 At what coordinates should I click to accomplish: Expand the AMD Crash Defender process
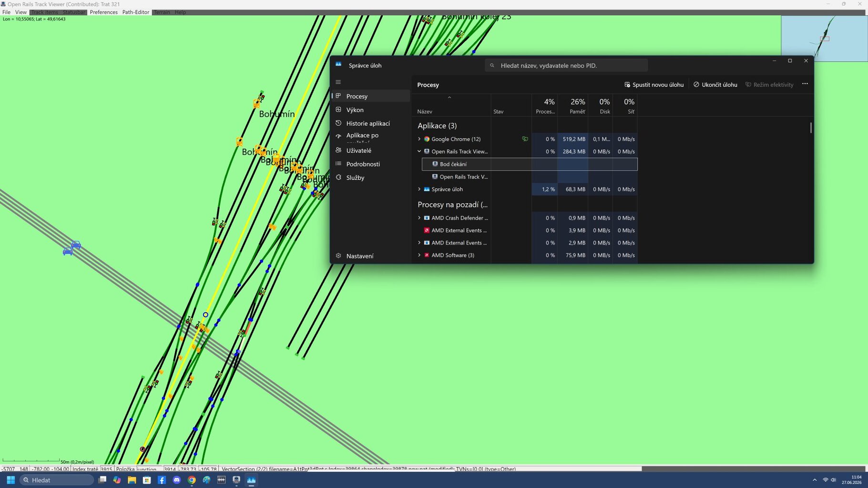pos(419,218)
